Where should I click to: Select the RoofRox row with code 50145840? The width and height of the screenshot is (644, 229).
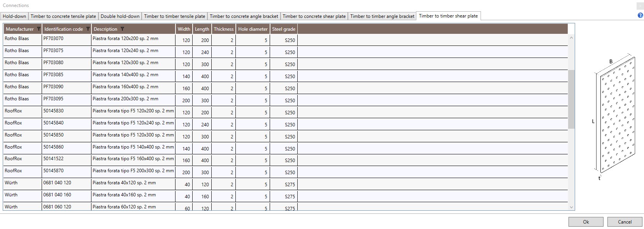point(285,124)
